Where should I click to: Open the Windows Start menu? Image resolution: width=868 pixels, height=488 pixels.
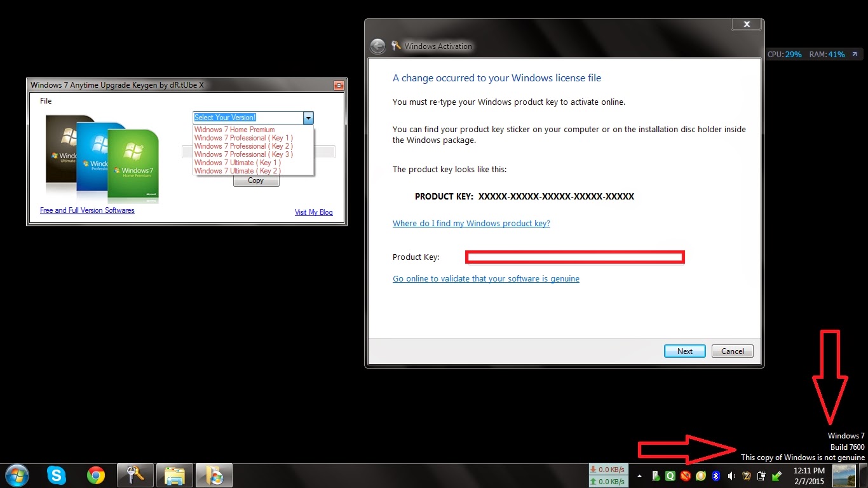[17, 475]
